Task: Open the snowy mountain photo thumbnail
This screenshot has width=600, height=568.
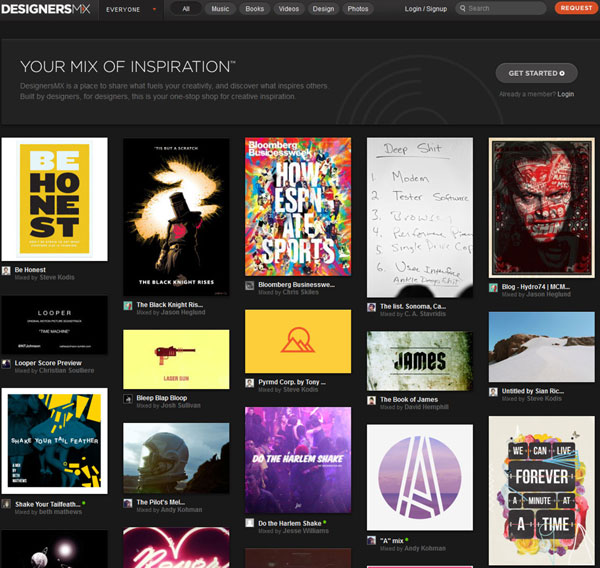Action: pos(541,347)
